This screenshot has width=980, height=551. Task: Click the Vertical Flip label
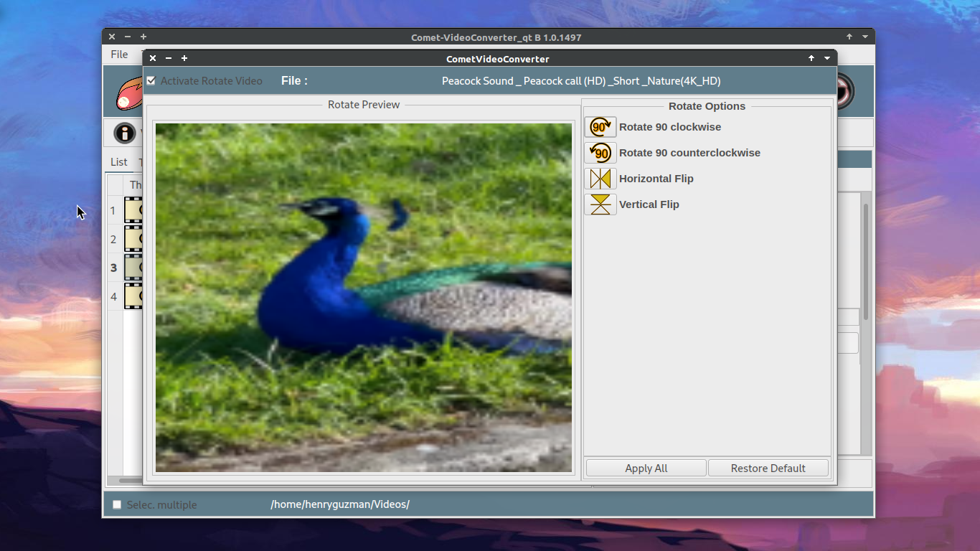[649, 204]
